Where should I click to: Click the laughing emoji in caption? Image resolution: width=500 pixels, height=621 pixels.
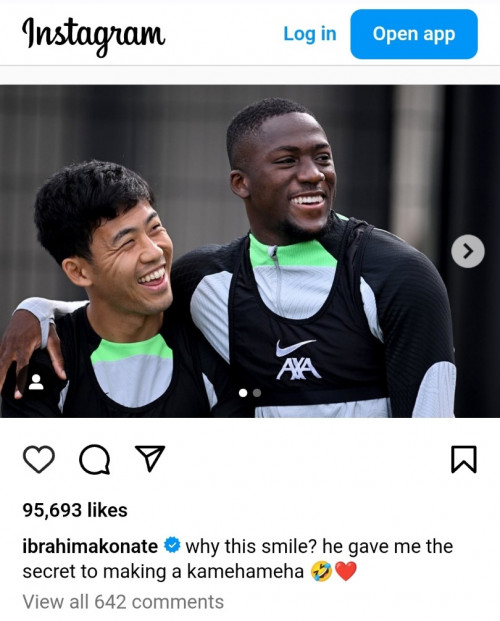321,572
